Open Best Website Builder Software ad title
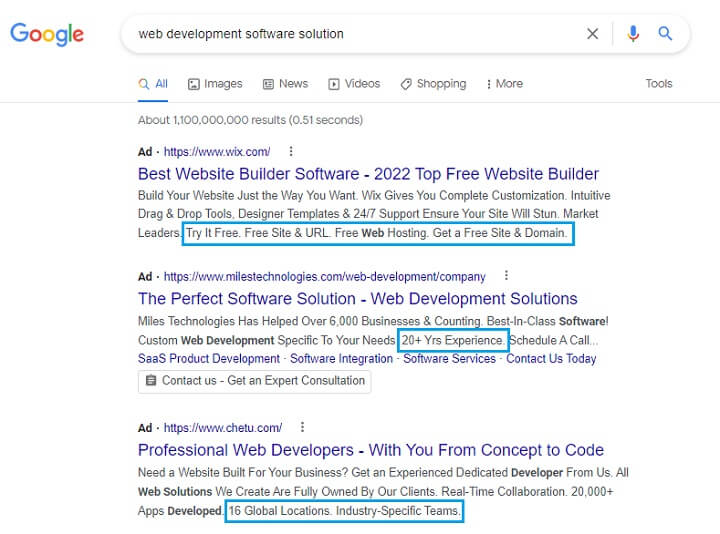The height and width of the screenshot is (534, 720). [x=368, y=174]
